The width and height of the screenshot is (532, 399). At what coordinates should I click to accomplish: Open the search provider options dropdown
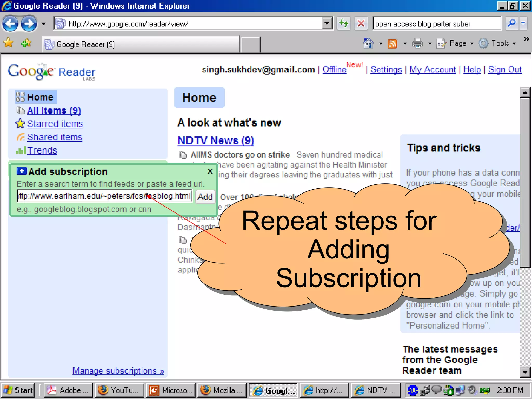(x=523, y=23)
